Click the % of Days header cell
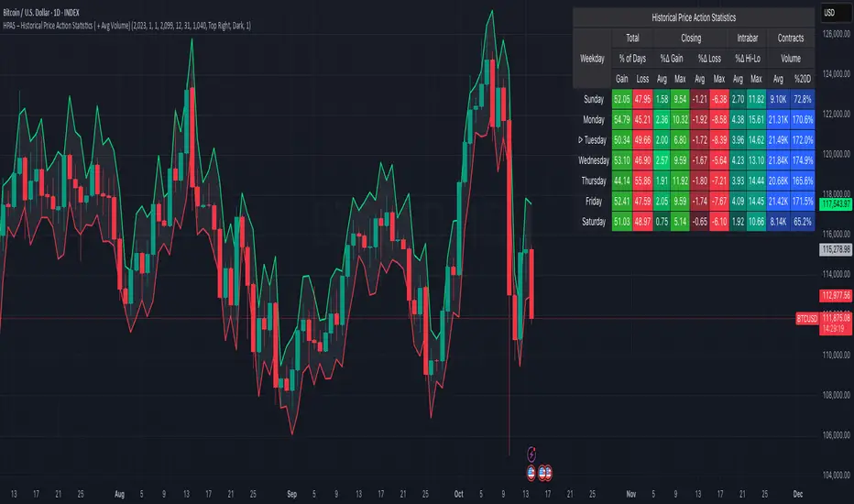This screenshot has width=854, height=504. (632, 59)
